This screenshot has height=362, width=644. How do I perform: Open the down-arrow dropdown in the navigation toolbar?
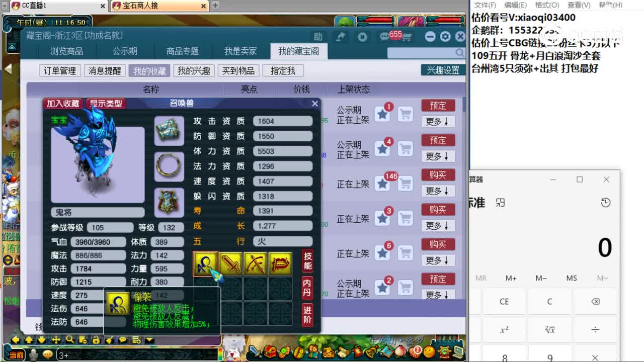point(148,340)
